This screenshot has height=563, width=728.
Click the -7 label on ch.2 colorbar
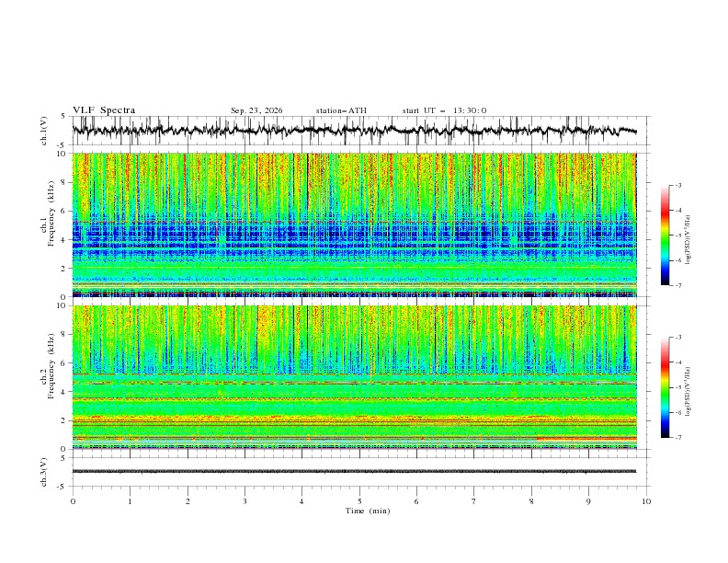pyautogui.click(x=677, y=438)
